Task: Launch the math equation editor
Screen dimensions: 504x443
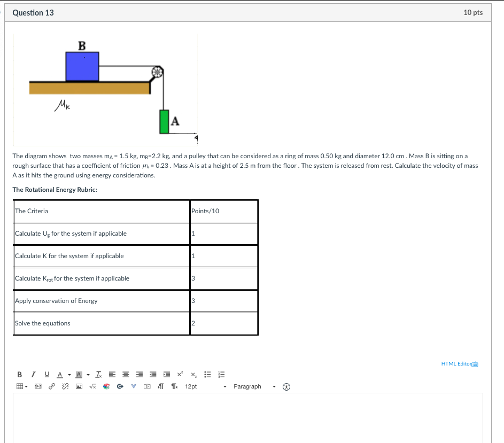Action: coord(92,386)
